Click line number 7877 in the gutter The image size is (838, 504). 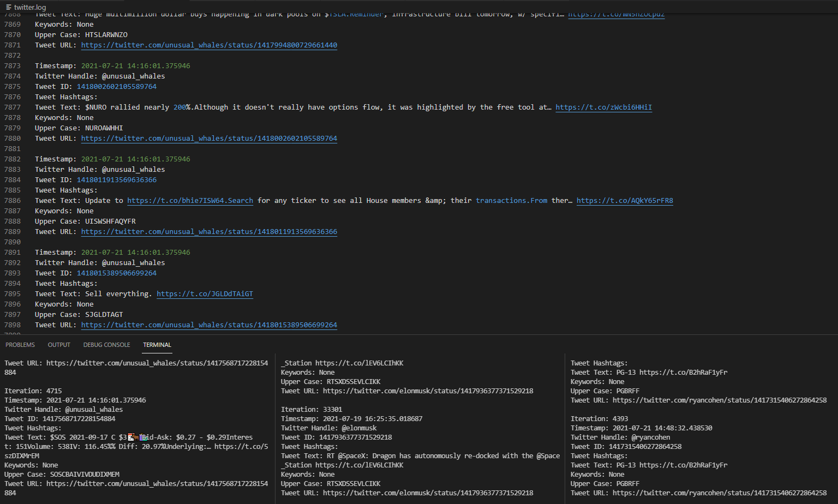click(12, 107)
